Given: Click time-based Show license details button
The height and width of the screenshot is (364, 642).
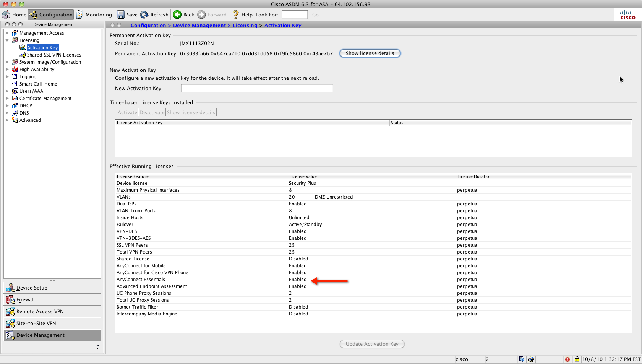Looking at the screenshot, I should tap(191, 113).
